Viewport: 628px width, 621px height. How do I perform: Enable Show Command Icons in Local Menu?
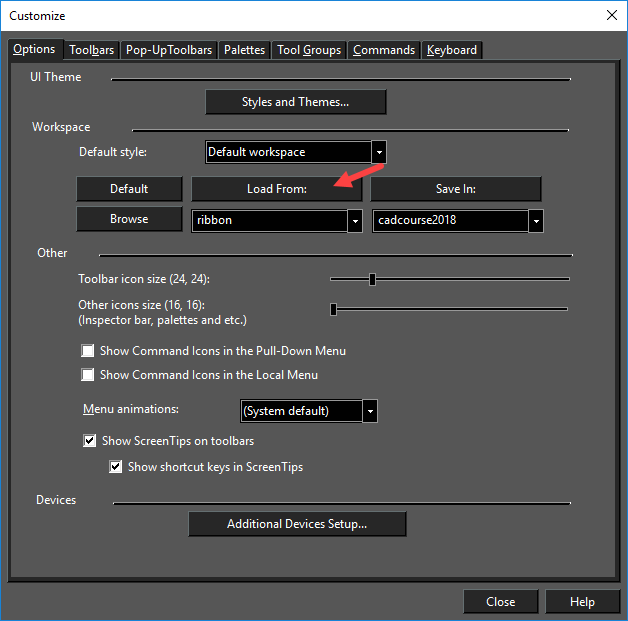tap(87, 375)
